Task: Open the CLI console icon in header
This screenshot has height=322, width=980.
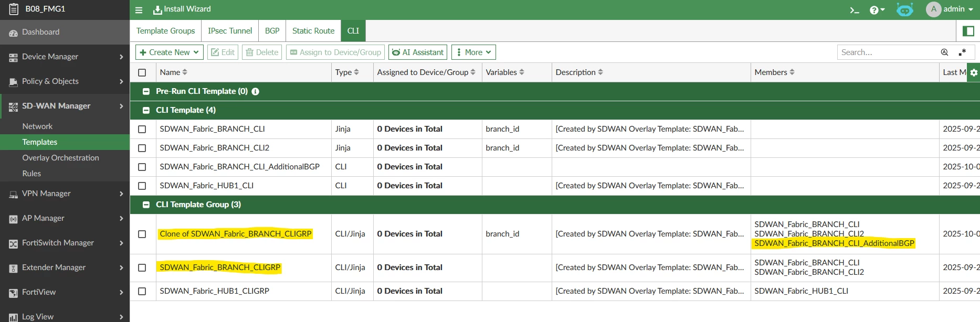Action: point(855,10)
